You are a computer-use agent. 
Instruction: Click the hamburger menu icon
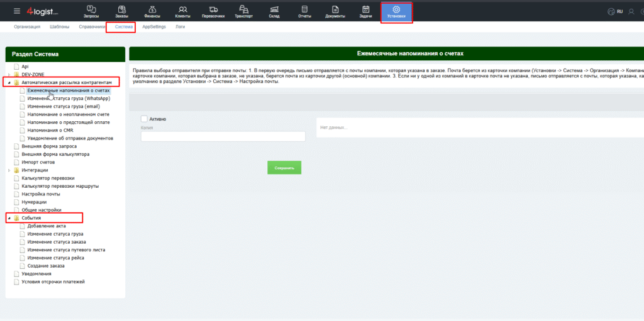17,11
